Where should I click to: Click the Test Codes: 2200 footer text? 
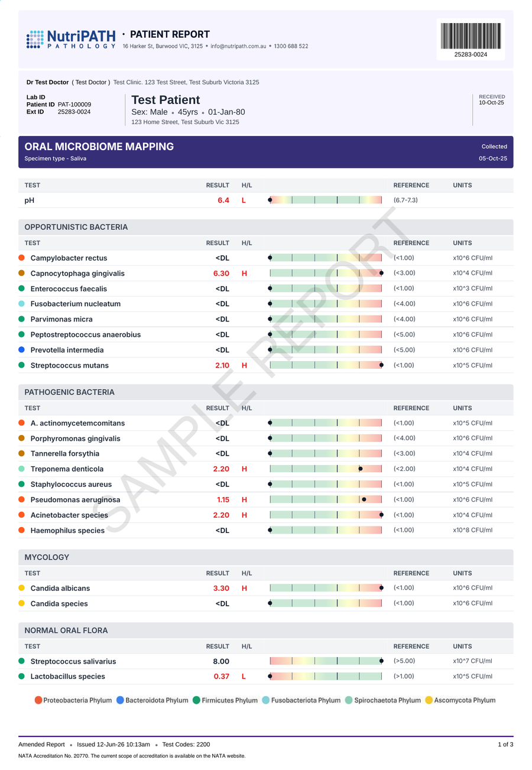pyautogui.click(x=186, y=745)
